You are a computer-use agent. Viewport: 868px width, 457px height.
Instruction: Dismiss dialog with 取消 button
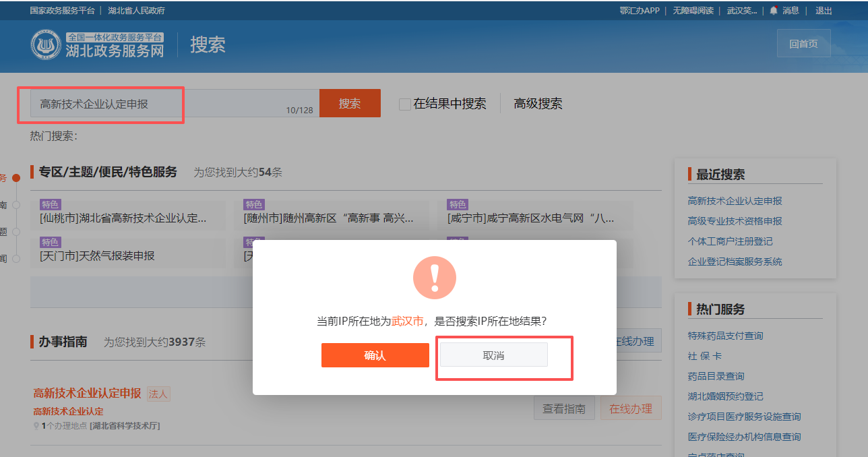tap(494, 355)
